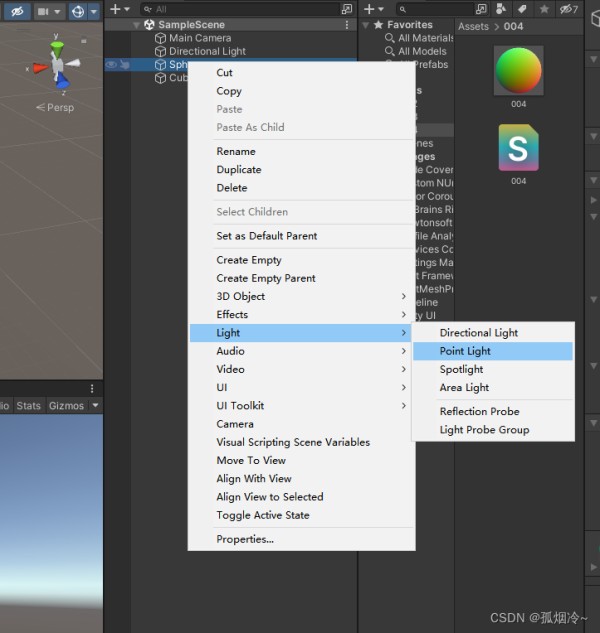Expand the Audio submenu
This screenshot has height=633, width=600.
pos(302,351)
